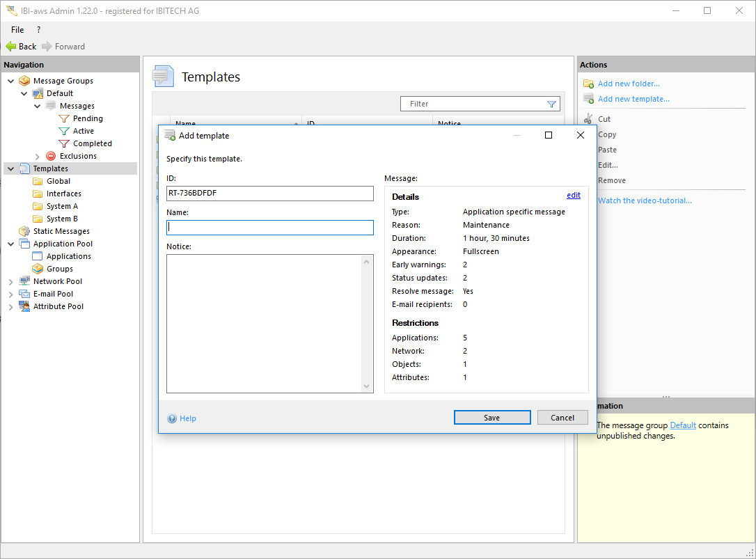This screenshot has height=559, width=756.
Task: Click the filter funnel icon
Action: point(551,104)
